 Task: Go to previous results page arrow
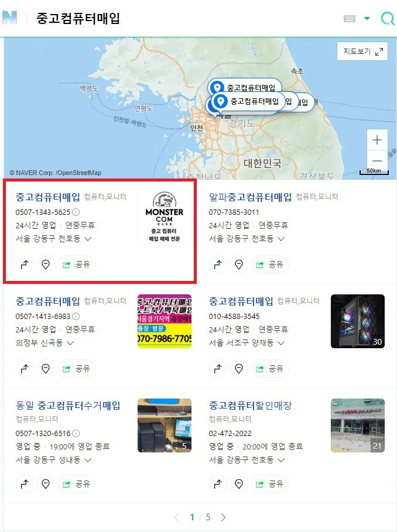coord(176,517)
